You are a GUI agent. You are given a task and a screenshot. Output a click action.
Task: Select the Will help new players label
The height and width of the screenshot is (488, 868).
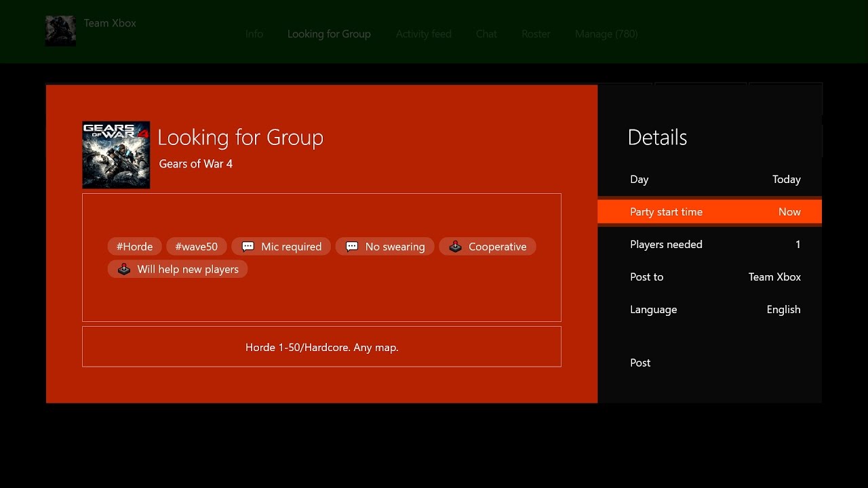coord(188,269)
